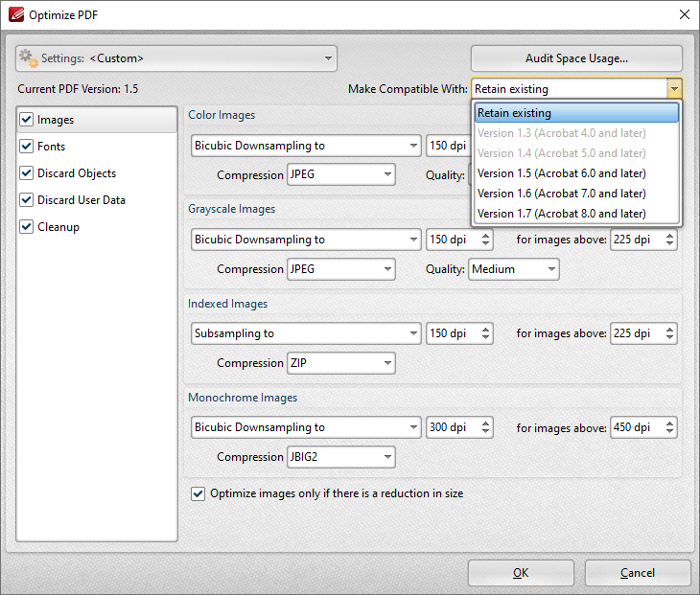Screen dimensions: 700x595
Task: Click Grayscale 150 dpi stepper arrows
Action: pos(486,240)
